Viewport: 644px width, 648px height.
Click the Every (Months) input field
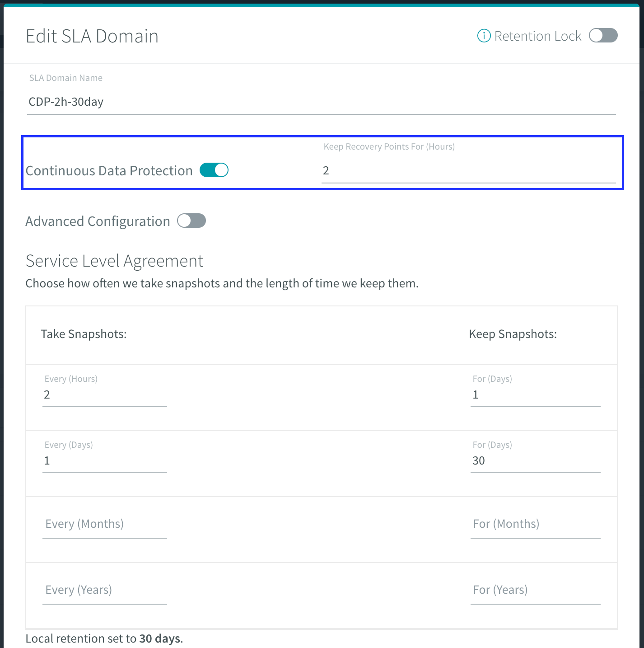(x=105, y=524)
